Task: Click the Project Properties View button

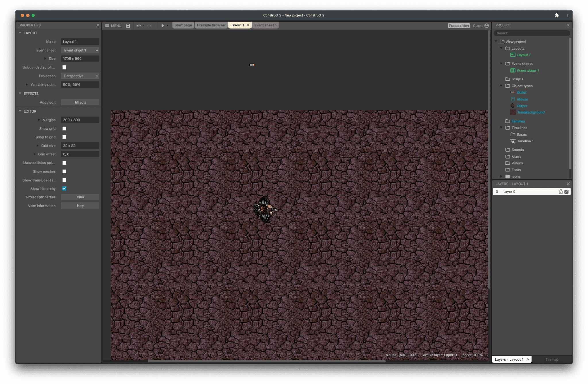Action: (x=80, y=197)
